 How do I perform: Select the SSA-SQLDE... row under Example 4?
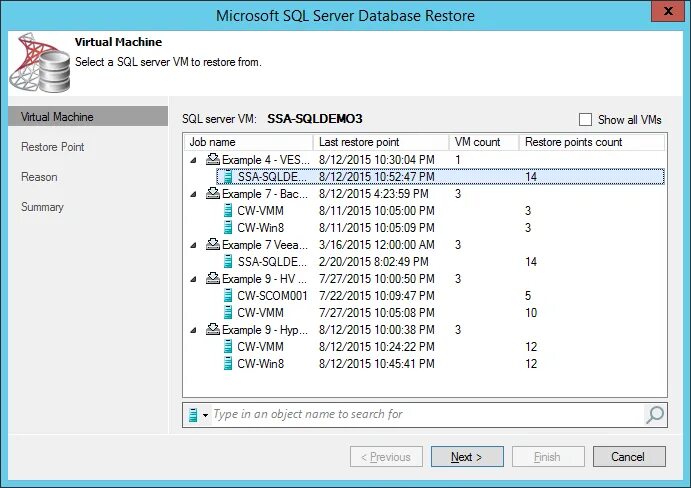[440, 177]
